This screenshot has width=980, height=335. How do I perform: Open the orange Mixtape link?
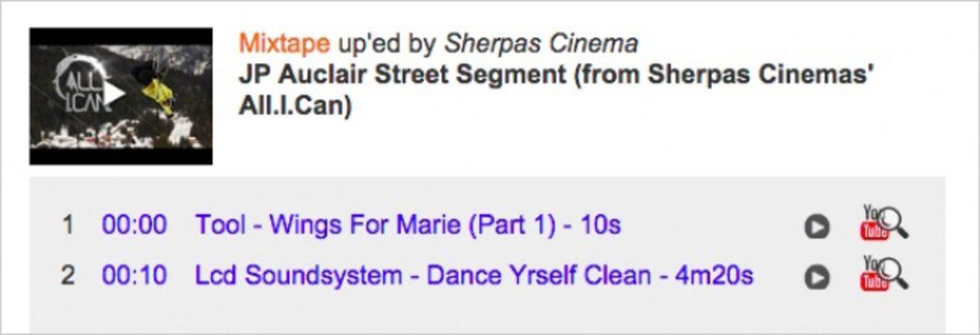coord(284,43)
